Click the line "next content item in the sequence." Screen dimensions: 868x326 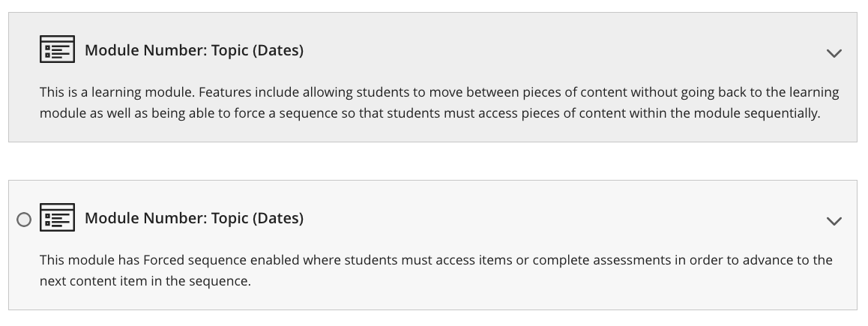tap(145, 281)
